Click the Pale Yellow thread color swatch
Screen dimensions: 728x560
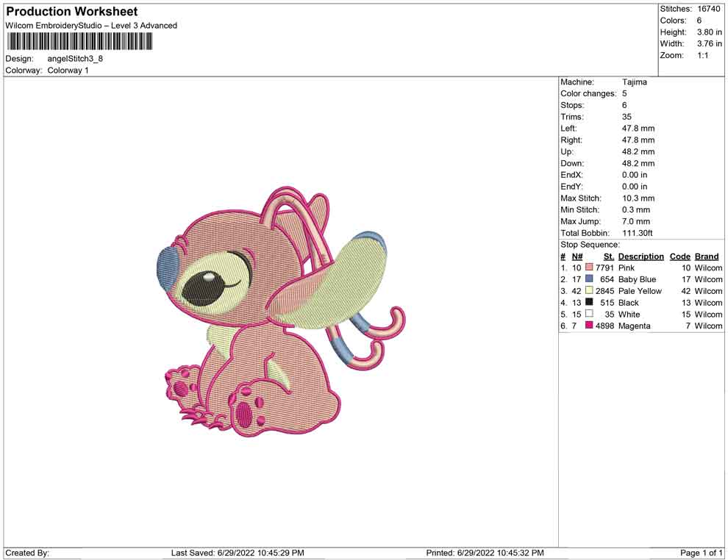tap(589, 290)
